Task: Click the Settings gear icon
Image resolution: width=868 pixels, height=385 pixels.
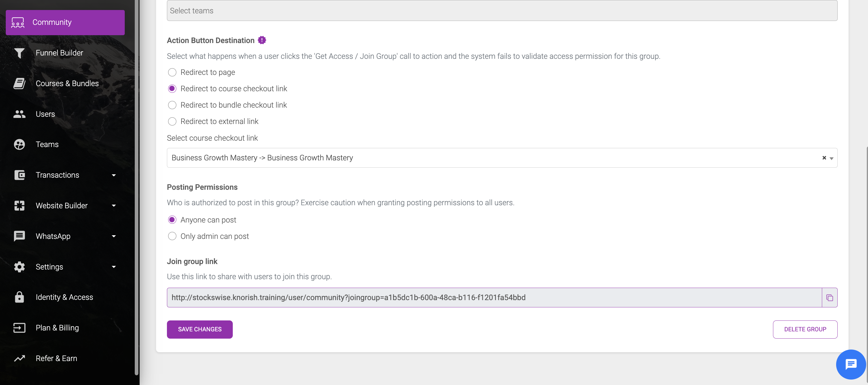Action: [x=19, y=267]
